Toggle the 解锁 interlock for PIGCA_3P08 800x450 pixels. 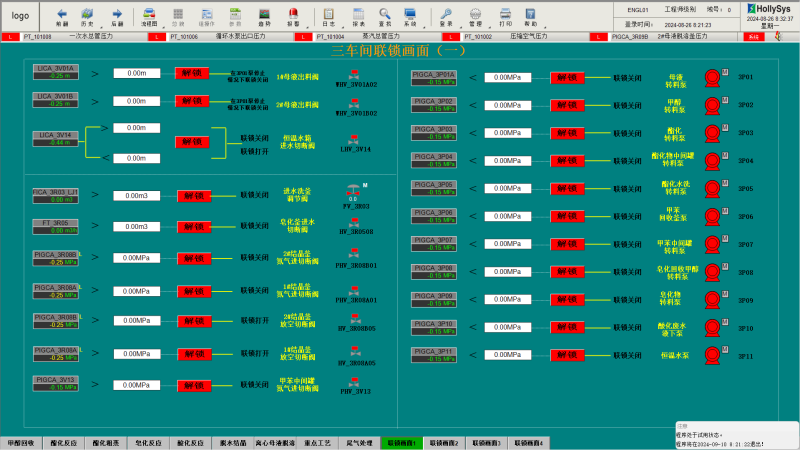tap(567, 272)
